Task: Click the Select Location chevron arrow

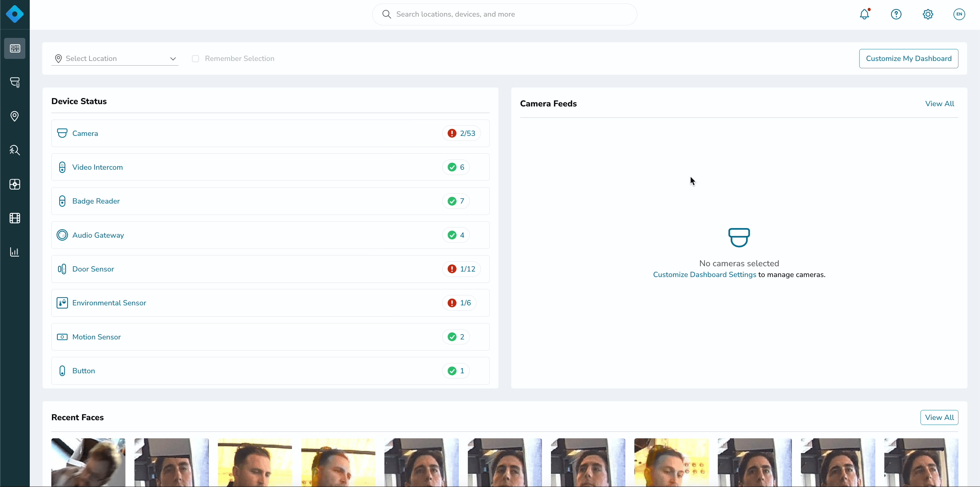Action: point(173,59)
